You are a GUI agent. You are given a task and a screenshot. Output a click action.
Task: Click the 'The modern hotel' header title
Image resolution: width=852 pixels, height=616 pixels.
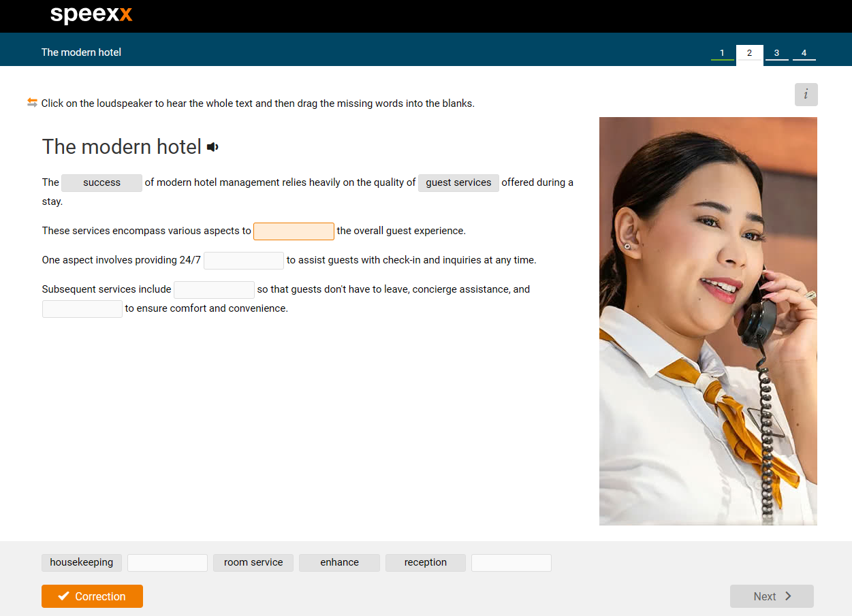tap(81, 52)
